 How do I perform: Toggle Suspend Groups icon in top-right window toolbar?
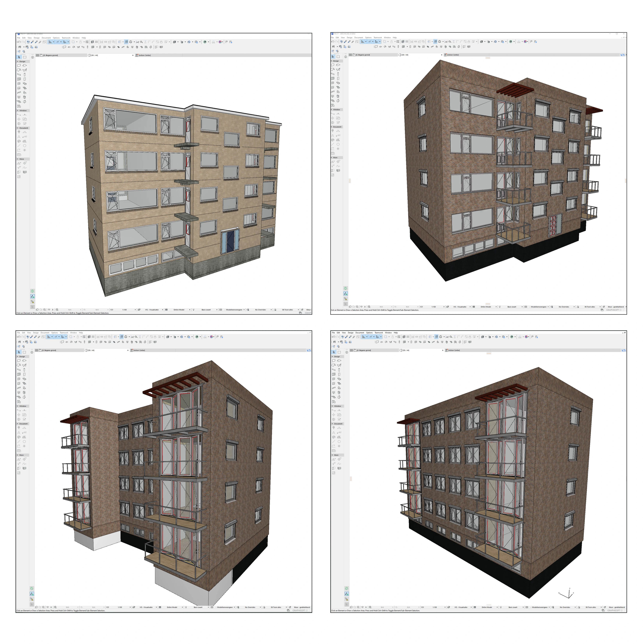436,42
